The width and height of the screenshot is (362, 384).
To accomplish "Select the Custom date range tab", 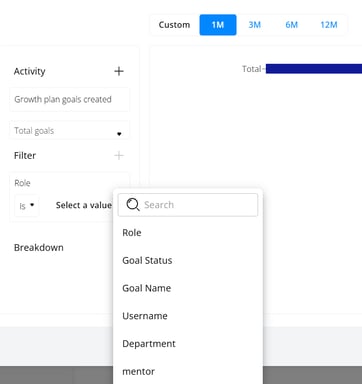I will [x=174, y=25].
